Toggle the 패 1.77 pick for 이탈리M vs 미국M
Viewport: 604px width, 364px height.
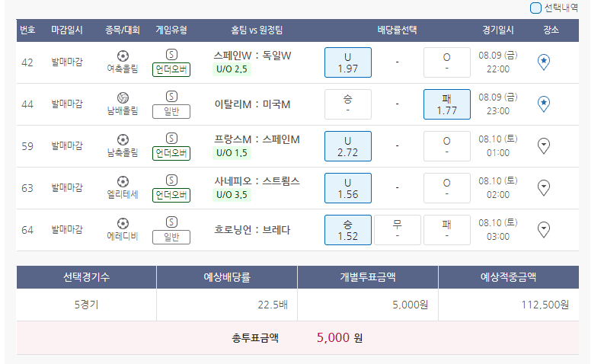click(446, 104)
